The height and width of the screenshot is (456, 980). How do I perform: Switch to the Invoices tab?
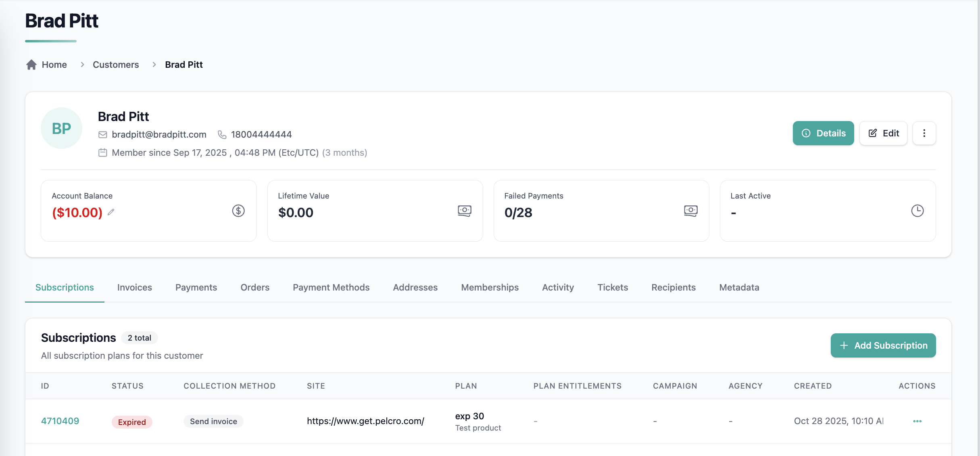(135, 287)
